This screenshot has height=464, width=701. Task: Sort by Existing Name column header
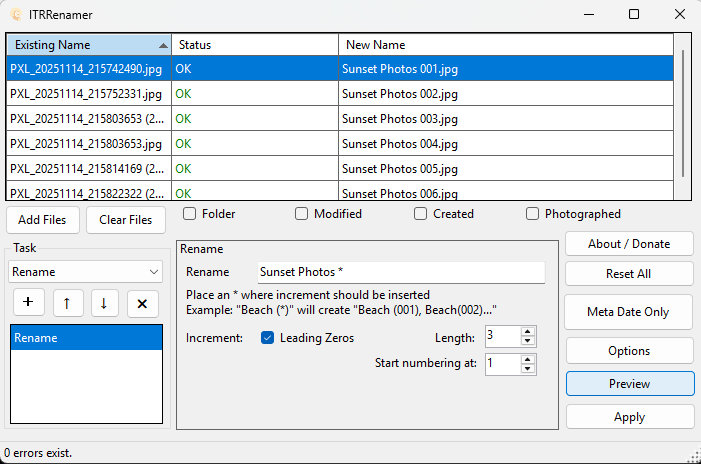[88, 45]
